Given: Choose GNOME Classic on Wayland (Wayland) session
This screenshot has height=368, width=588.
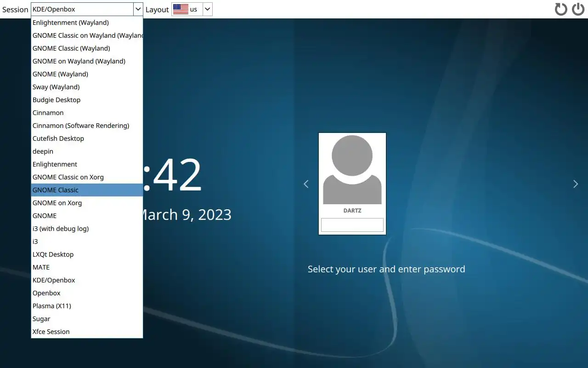Looking at the screenshot, I should click(87, 35).
